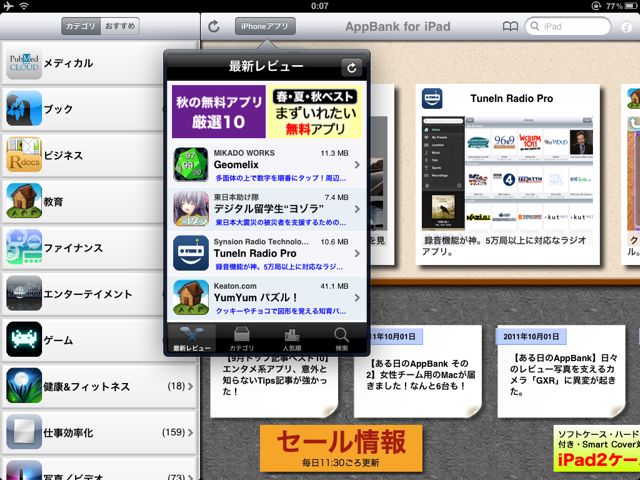Tap the ブック category icon

(x=24, y=109)
